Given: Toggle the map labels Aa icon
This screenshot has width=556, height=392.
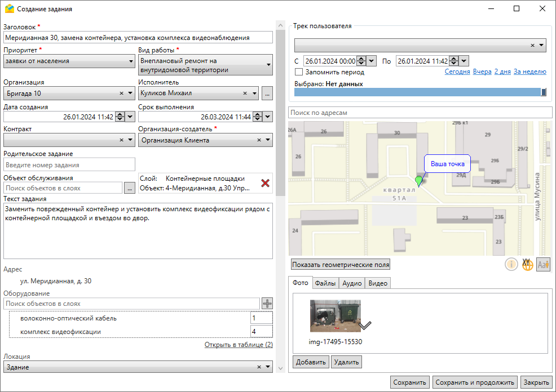Looking at the screenshot, I should [543, 264].
